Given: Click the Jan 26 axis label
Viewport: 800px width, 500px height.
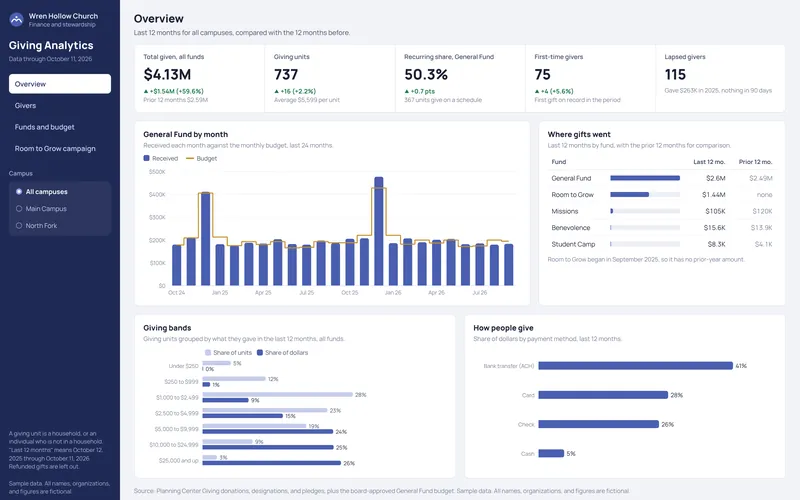Looking at the screenshot, I should pyautogui.click(x=393, y=293).
